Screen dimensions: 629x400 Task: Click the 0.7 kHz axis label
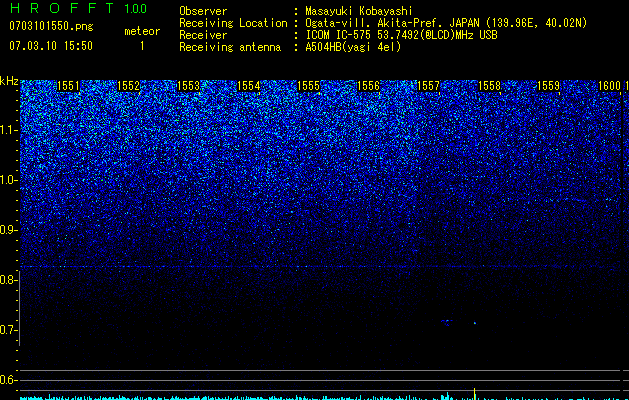point(9,330)
